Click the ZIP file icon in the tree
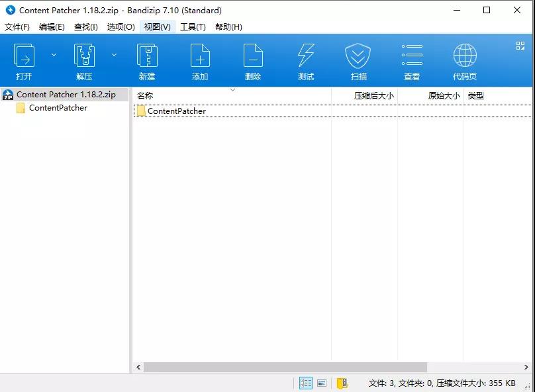This screenshot has height=392, width=535. (x=8, y=95)
